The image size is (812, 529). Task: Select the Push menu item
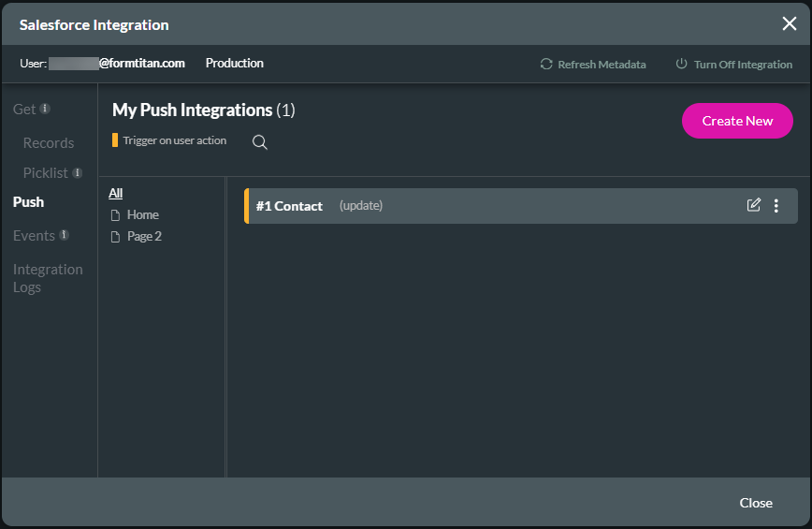pos(28,202)
